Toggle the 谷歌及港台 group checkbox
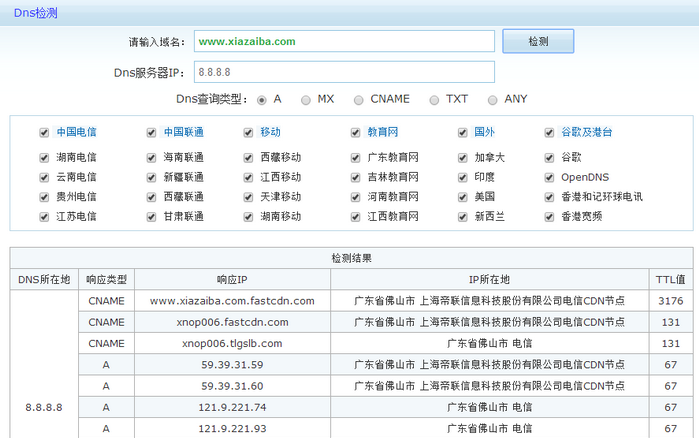The width and height of the screenshot is (699, 438). (x=550, y=132)
